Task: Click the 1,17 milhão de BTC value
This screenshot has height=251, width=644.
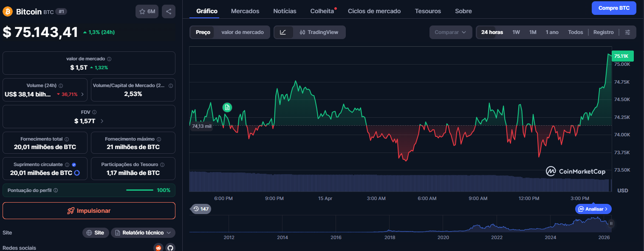Action: pyautogui.click(x=133, y=173)
